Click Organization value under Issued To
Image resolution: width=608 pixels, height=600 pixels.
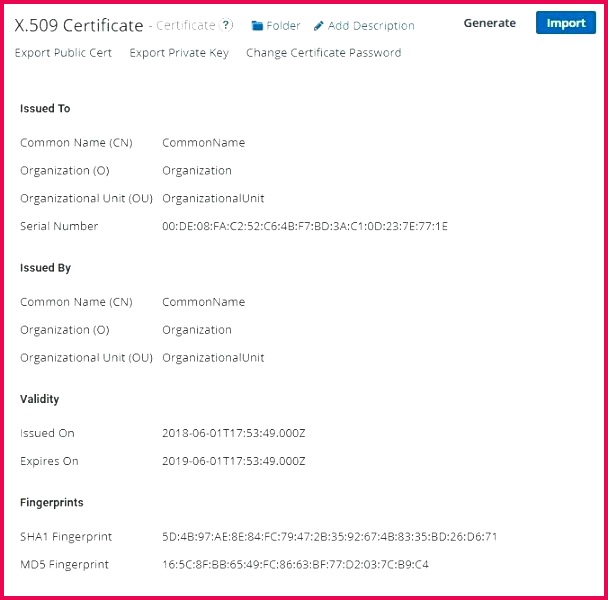coord(197,171)
